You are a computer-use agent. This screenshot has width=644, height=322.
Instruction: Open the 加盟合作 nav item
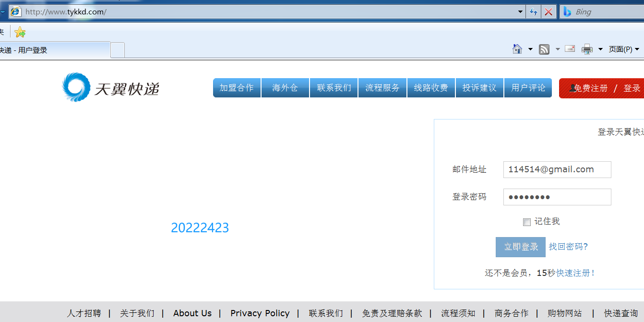(237, 88)
